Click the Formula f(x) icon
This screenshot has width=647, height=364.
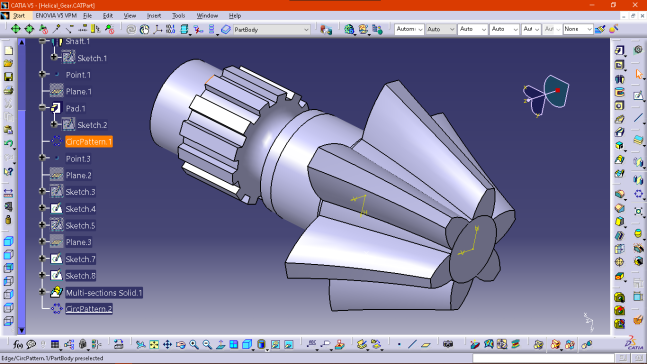(18, 344)
